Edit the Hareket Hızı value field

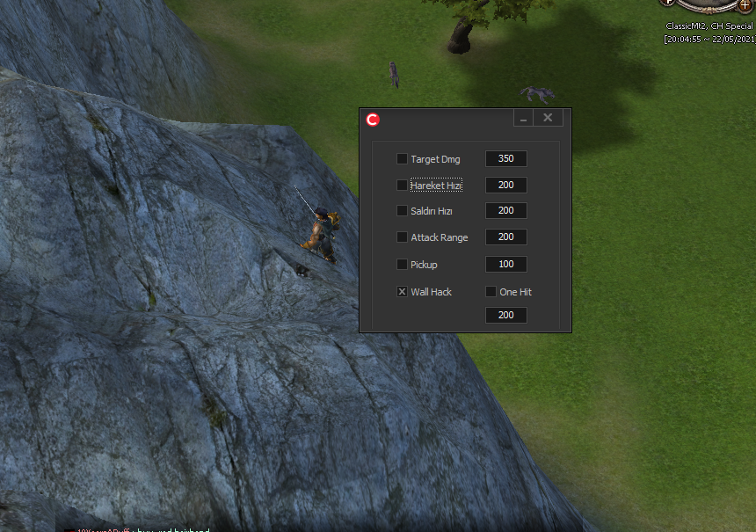(x=505, y=186)
